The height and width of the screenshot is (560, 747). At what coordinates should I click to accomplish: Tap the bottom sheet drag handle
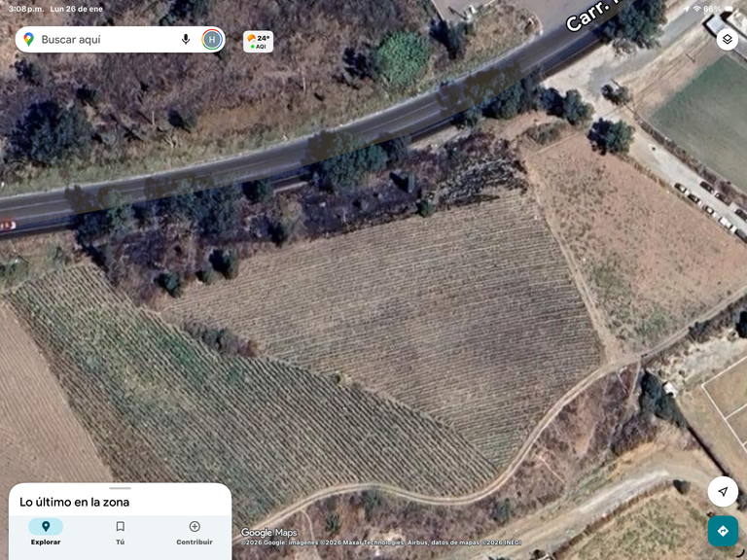pos(120,488)
